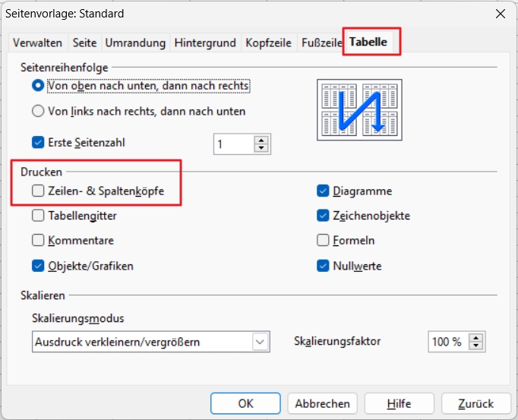Decrease the first page number spinner

tap(262, 147)
